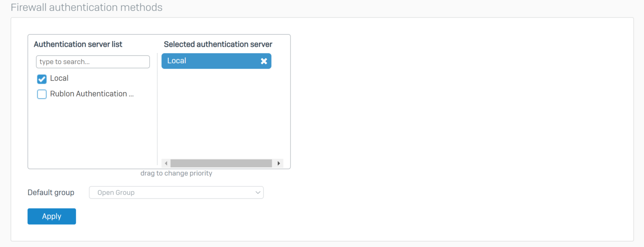
Task: Click the Local label in server list
Action: coord(59,78)
